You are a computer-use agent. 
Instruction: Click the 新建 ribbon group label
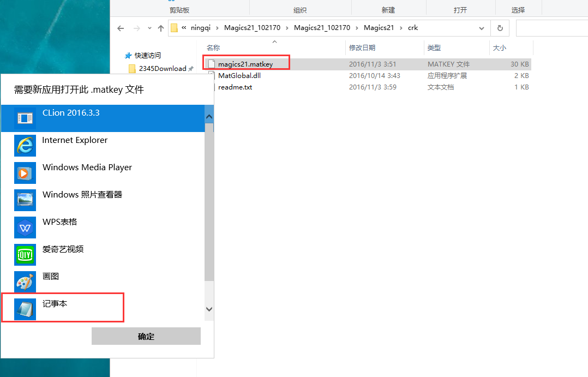click(x=388, y=10)
